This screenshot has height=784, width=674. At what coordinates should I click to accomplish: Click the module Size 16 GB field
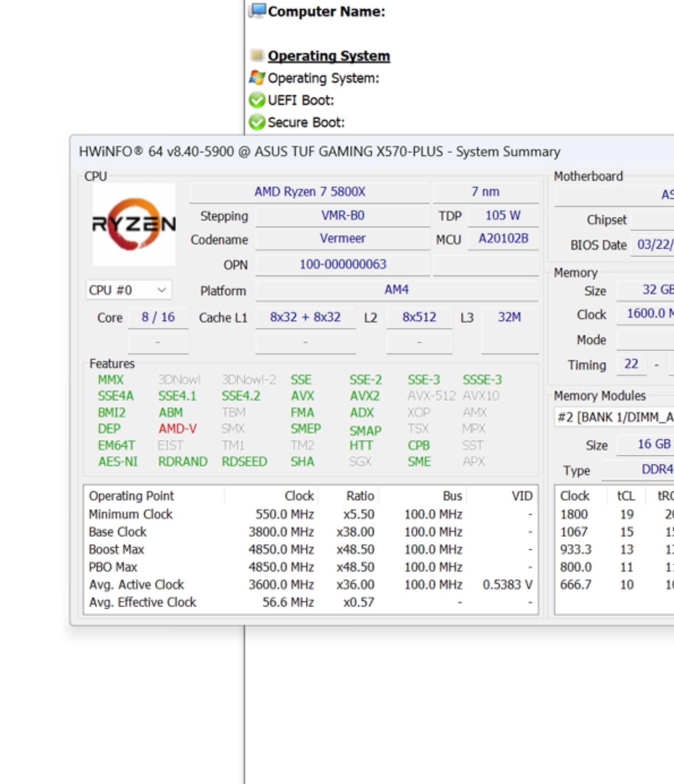646,445
